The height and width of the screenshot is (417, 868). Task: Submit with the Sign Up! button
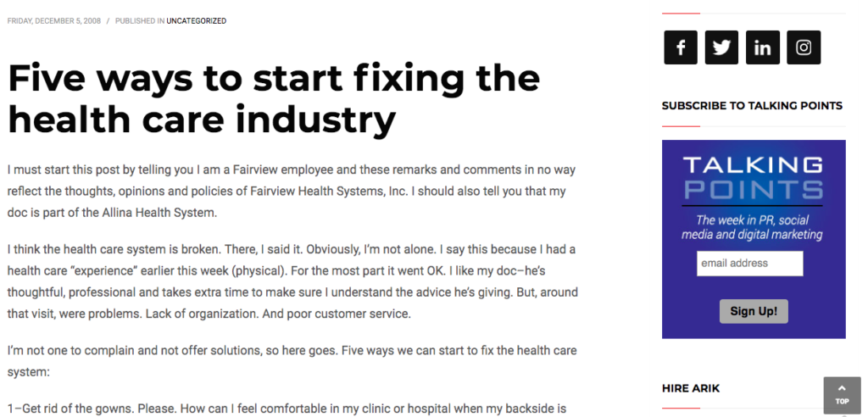click(754, 311)
